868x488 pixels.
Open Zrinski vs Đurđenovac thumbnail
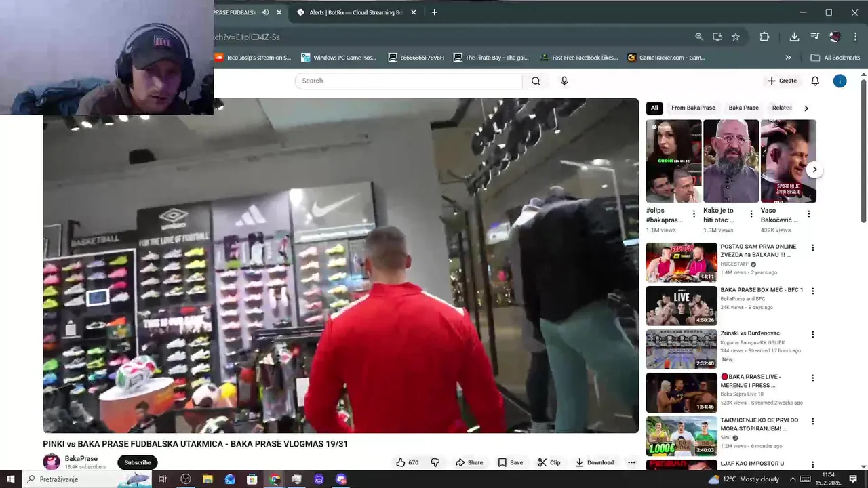pos(681,348)
